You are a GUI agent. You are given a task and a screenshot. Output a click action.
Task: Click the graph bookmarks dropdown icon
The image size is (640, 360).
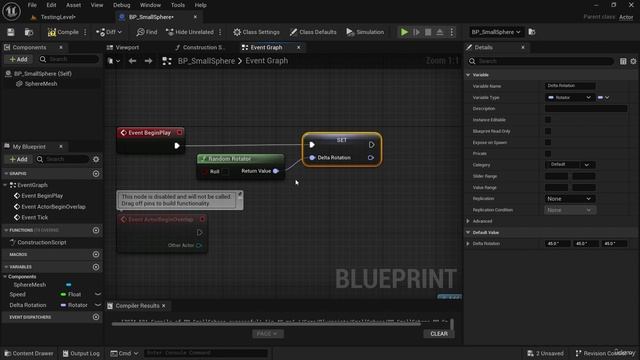click(x=113, y=61)
